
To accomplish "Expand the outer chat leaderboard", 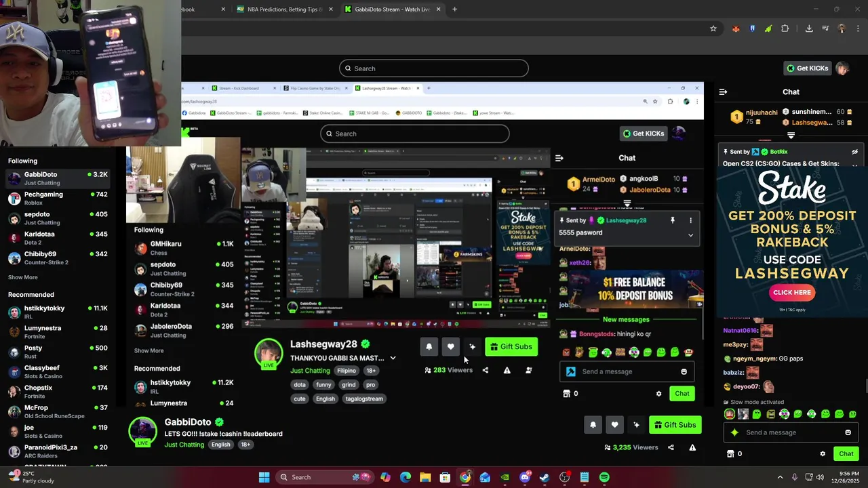I will 791,136.
